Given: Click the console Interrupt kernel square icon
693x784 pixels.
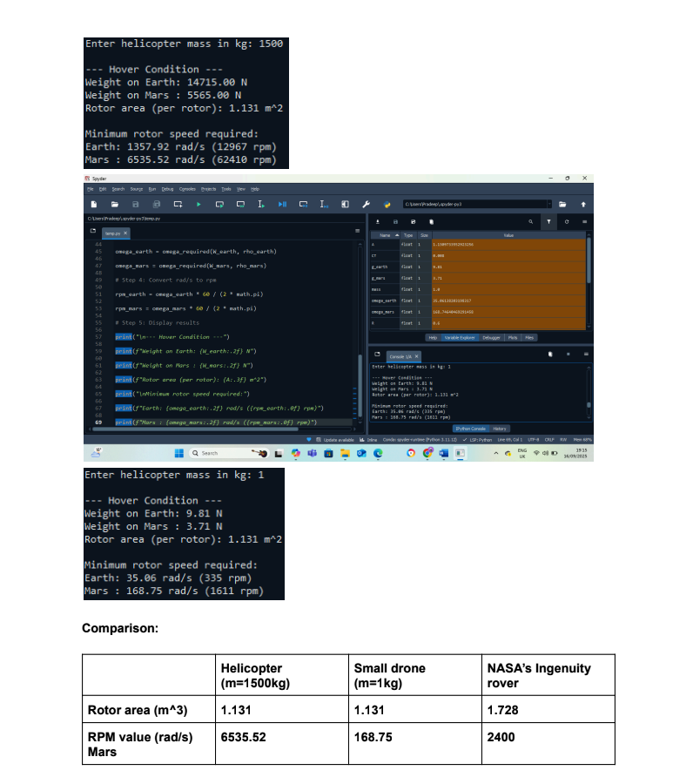Looking at the screenshot, I should click(569, 354).
